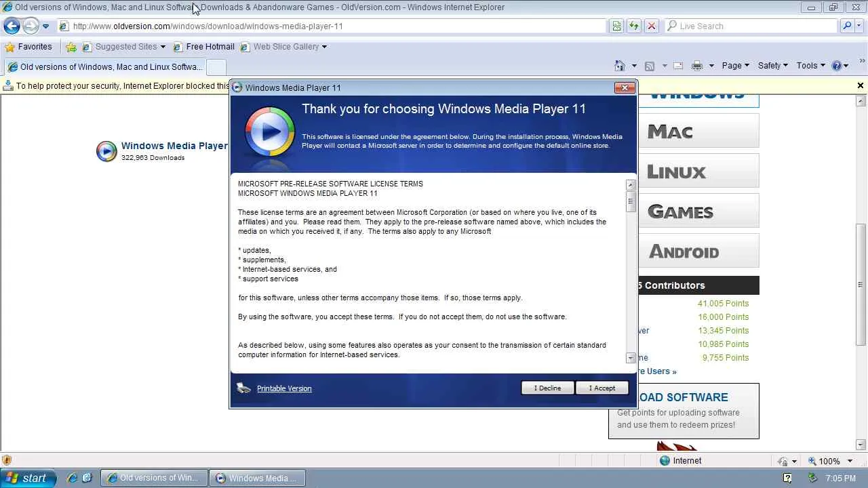
Task: Print the page with the printer icon
Action: click(696, 66)
